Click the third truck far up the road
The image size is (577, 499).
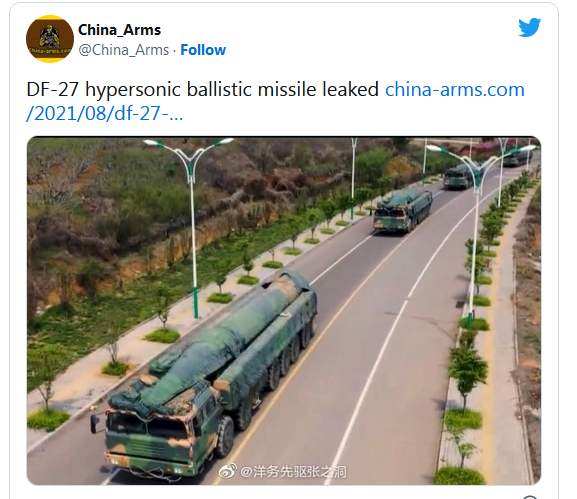point(462,176)
